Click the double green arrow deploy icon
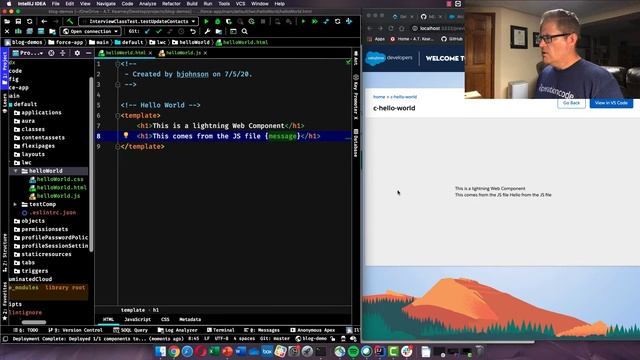 (315, 21)
